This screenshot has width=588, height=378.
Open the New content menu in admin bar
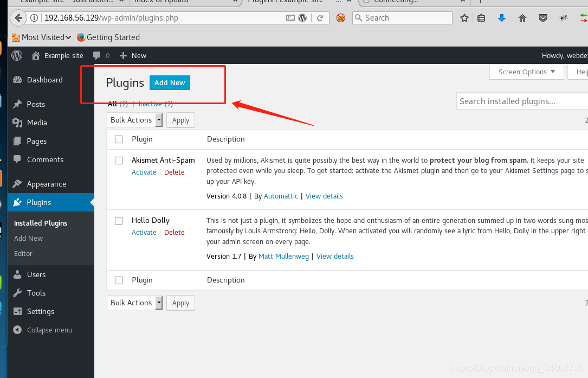pos(133,55)
